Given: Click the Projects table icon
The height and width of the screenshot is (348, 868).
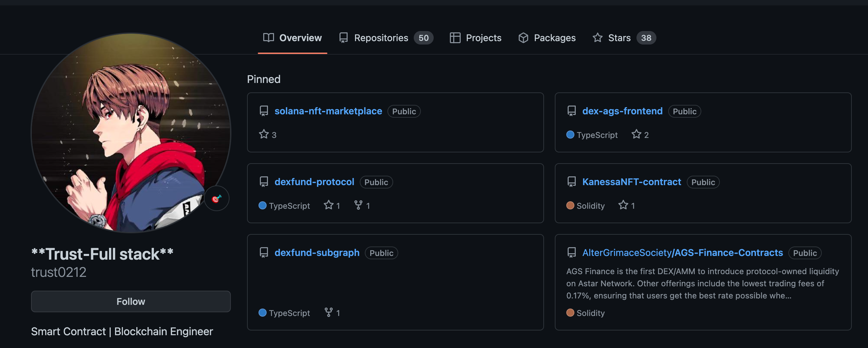Looking at the screenshot, I should (x=455, y=38).
